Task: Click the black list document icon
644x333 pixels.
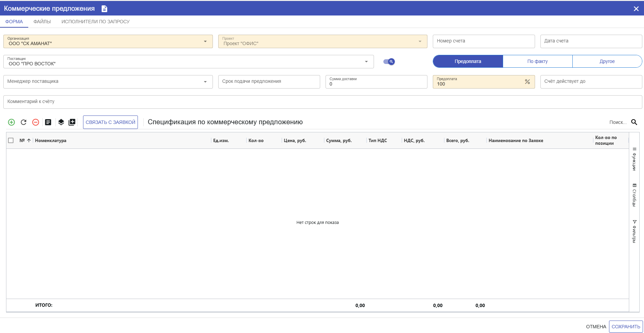Action: [48, 122]
